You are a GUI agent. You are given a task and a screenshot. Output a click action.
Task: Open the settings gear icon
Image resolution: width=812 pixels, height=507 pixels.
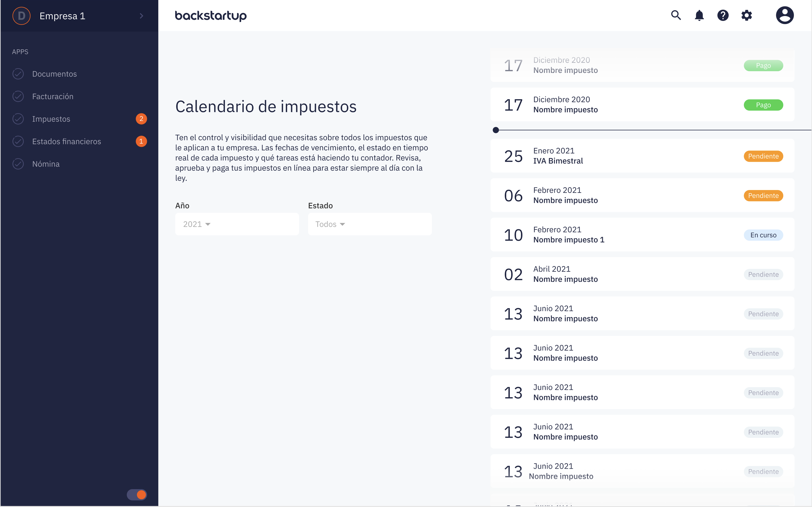point(746,15)
